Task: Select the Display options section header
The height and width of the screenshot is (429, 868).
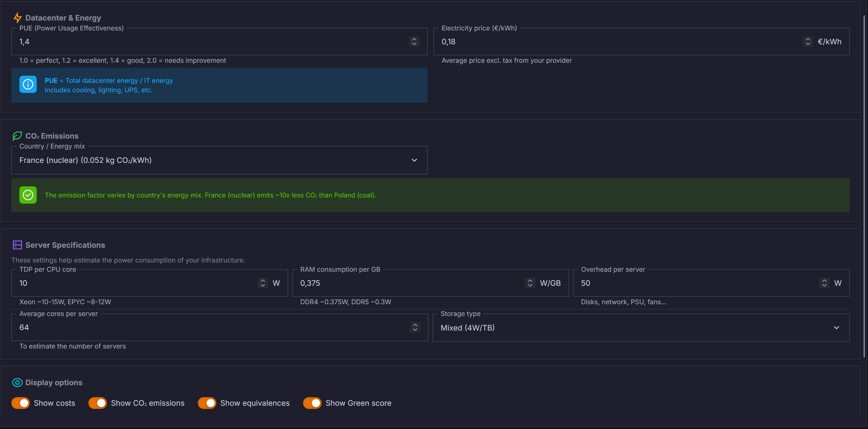Action: [54, 383]
